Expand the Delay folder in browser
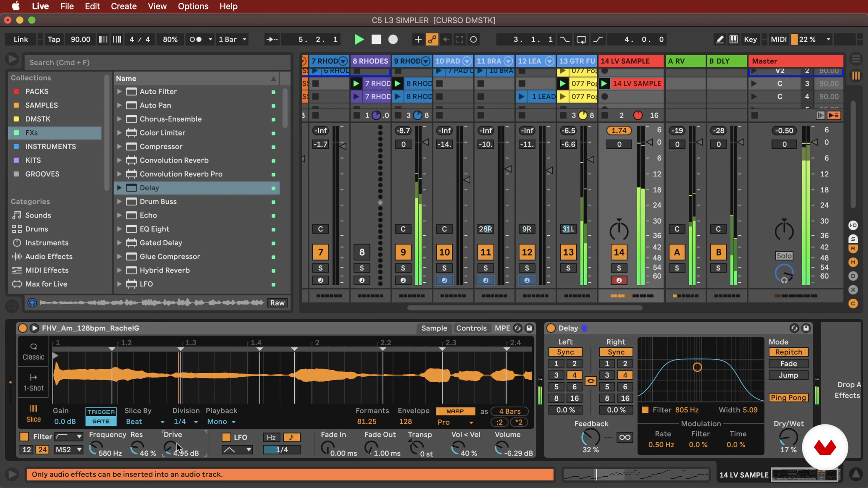The height and width of the screenshot is (488, 868). pos(119,188)
